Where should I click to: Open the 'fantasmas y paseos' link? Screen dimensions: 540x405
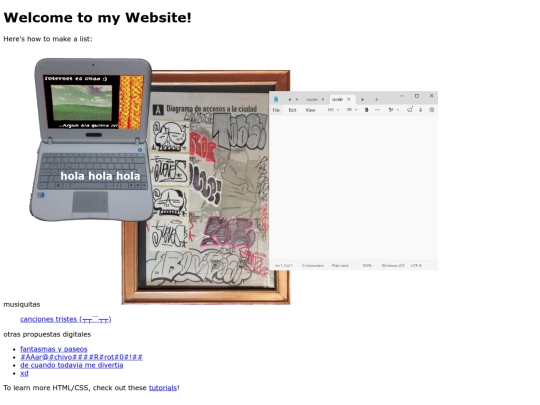(54, 349)
